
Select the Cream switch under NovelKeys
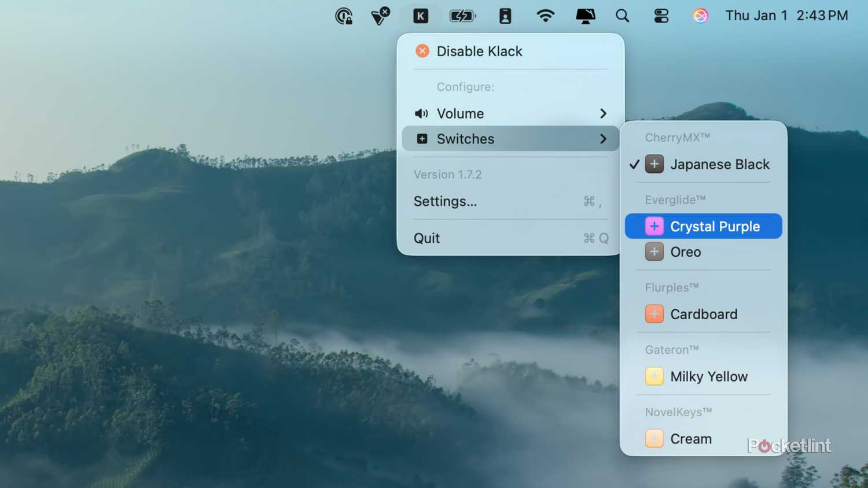pos(691,438)
